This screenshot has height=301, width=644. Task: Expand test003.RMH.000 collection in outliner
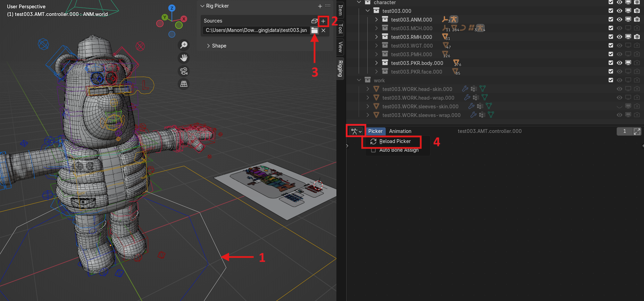376,37
